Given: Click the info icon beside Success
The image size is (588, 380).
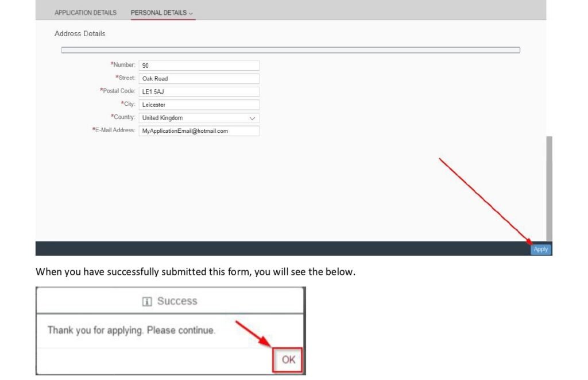Looking at the screenshot, I should click(147, 301).
